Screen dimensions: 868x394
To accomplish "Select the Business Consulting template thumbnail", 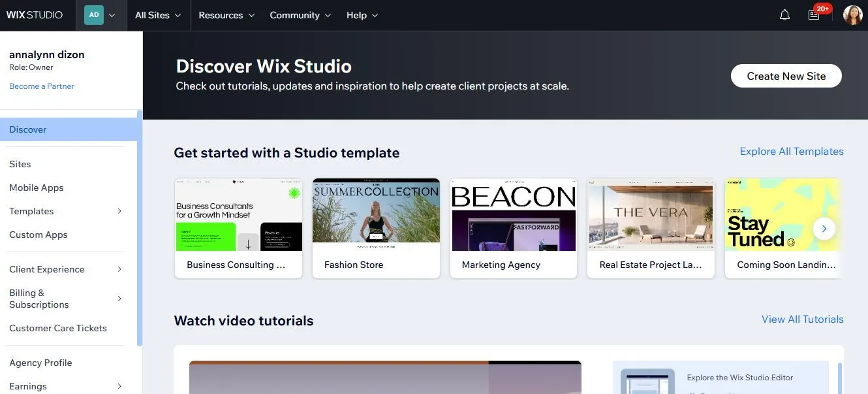I will [238, 215].
